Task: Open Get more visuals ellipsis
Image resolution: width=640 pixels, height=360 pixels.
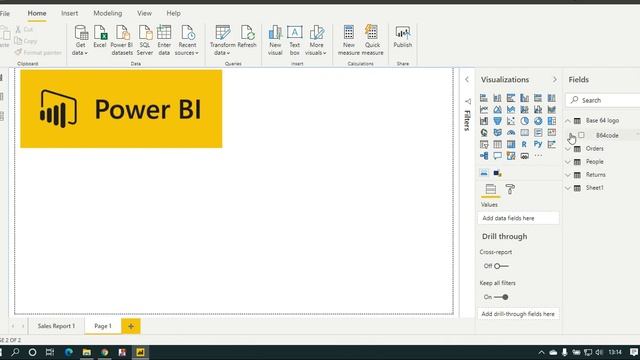Action: tap(538, 156)
